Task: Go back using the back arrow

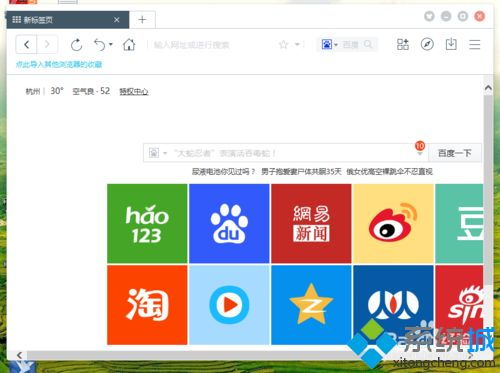Action: (x=26, y=44)
